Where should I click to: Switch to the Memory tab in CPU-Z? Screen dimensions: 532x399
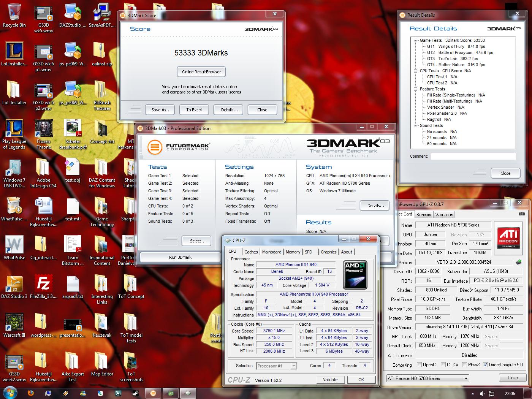pos(293,252)
